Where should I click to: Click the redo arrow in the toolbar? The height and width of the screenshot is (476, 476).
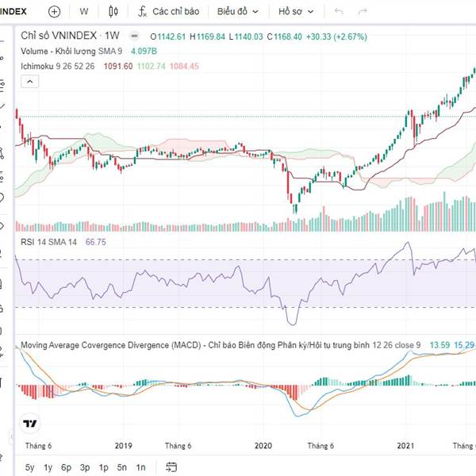pyautogui.click(x=363, y=12)
